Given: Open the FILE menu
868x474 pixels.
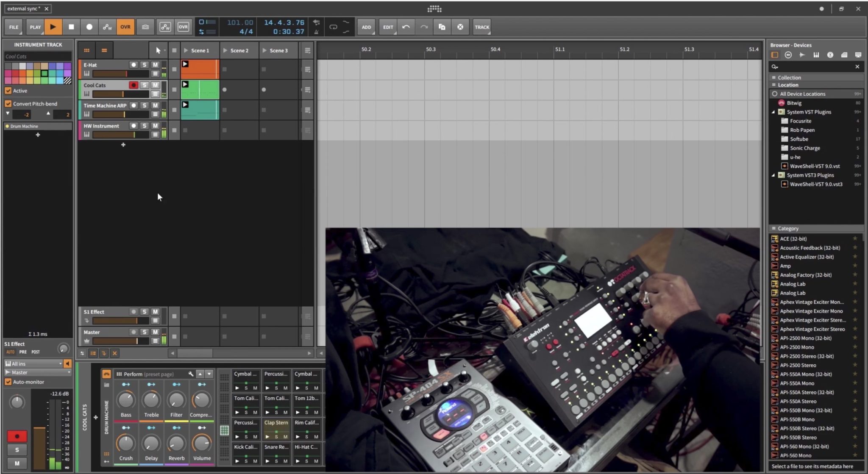Looking at the screenshot, I should [13, 27].
